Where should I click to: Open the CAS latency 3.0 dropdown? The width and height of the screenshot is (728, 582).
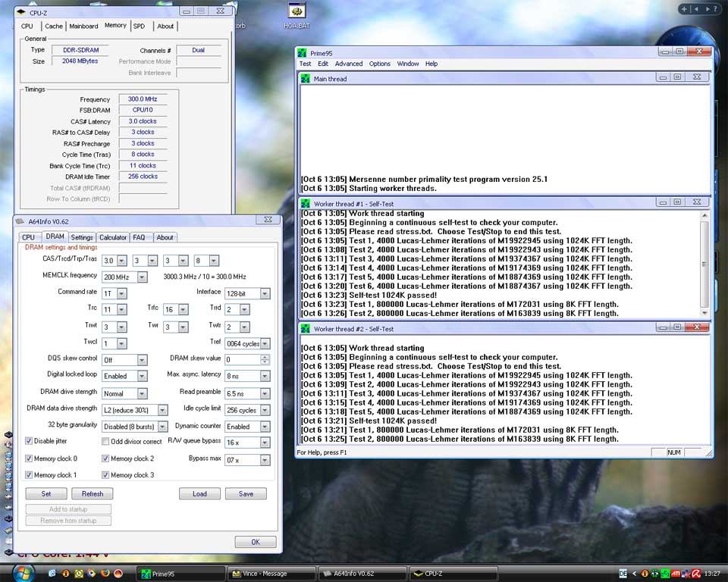click(x=121, y=261)
